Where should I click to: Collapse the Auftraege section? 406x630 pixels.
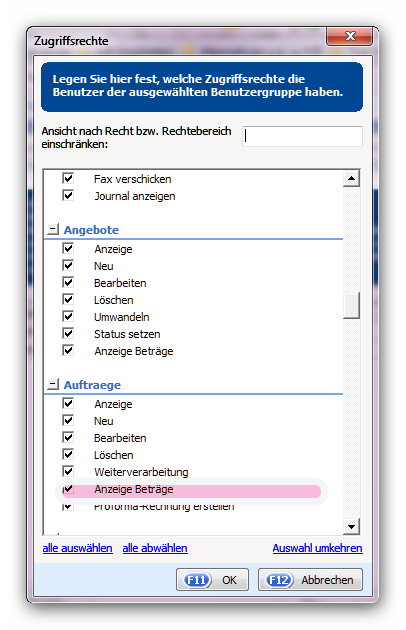tap(53, 385)
